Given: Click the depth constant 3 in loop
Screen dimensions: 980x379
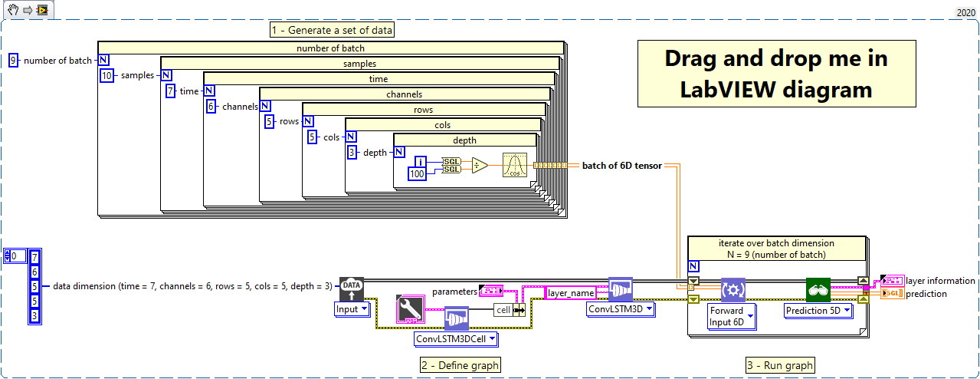Looking at the screenshot, I should coord(352,153).
